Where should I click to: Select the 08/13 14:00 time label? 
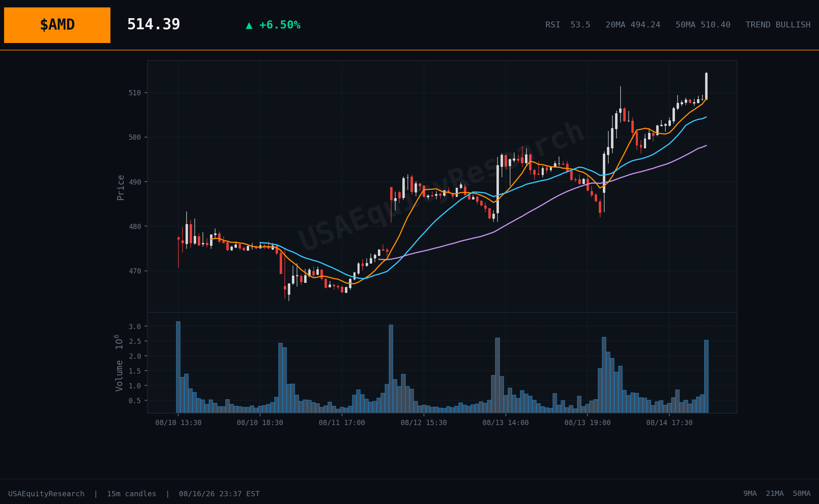pos(505,423)
